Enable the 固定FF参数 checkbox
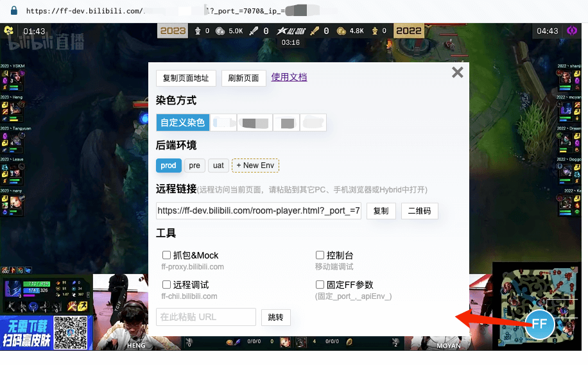Image resolution: width=588 pixels, height=365 pixels. [320, 285]
